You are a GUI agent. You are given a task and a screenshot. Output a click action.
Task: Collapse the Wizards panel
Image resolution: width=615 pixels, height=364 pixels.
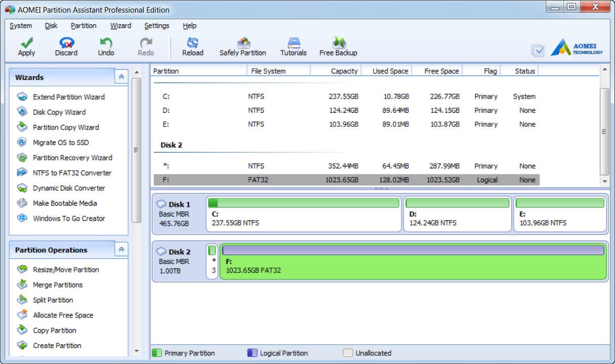(121, 77)
